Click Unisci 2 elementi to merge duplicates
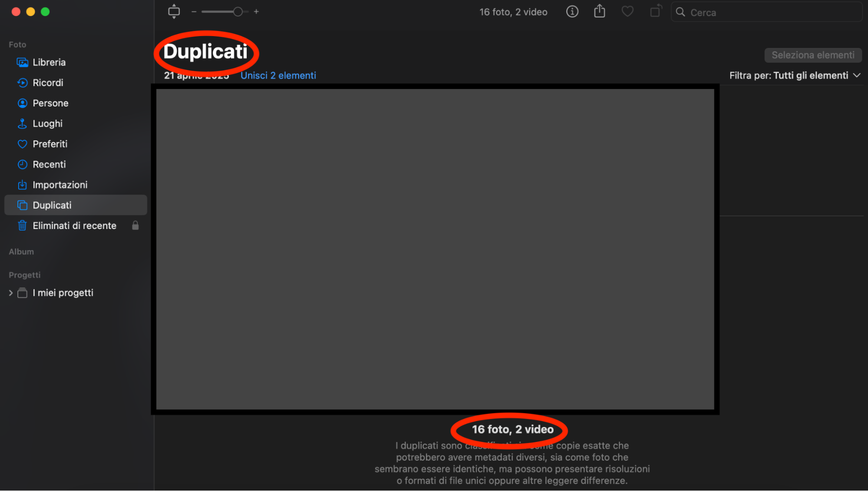Image resolution: width=868 pixels, height=491 pixels. 278,75
